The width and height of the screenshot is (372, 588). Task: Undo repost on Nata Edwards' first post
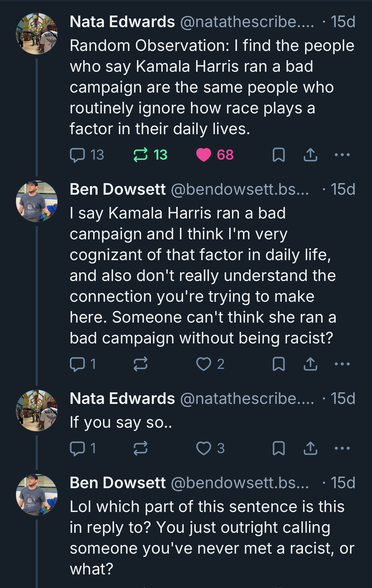[x=141, y=155]
